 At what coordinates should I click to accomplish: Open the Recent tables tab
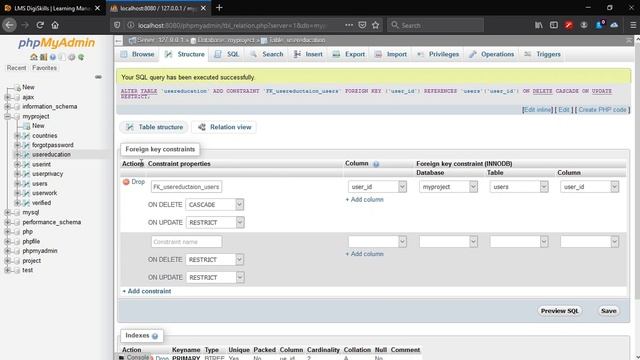(16, 68)
